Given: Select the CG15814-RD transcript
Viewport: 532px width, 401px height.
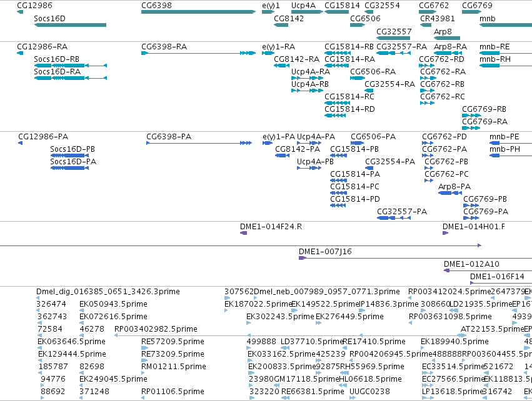Looking at the screenshot, I should (x=335, y=116).
